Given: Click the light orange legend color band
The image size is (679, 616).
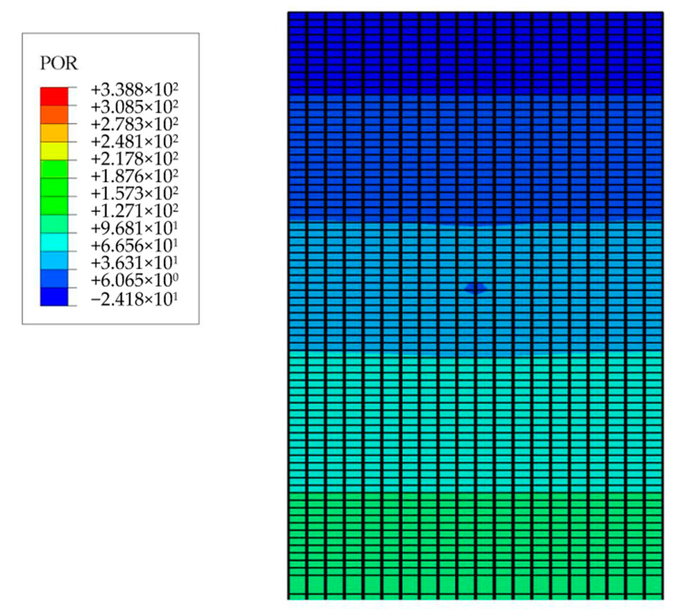Looking at the screenshot, I should coord(54,133).
